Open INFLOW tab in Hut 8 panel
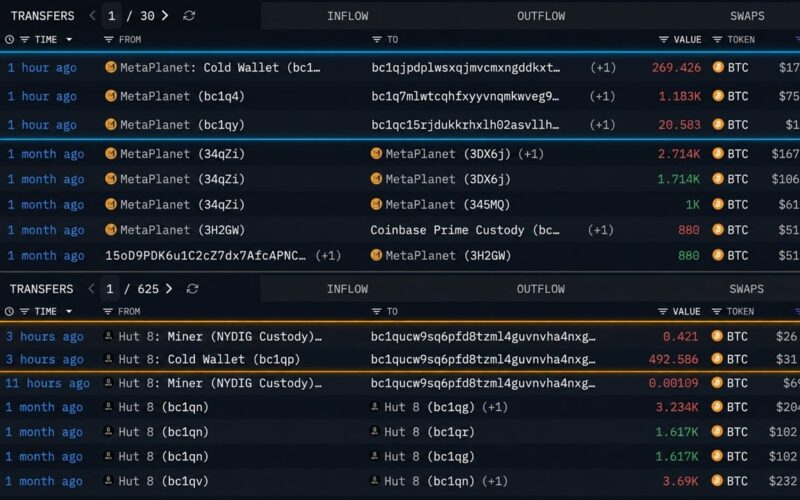The image size is (800, 500). 347,289
